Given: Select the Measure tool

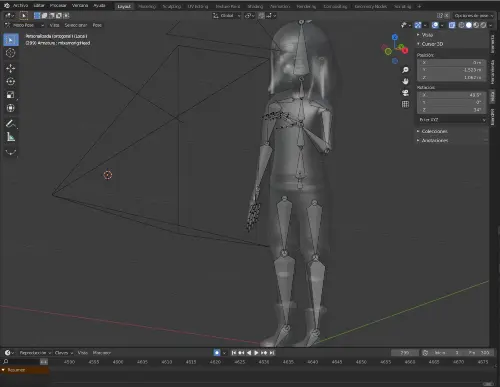Looking at the screenshot, I should pos(11,137).
